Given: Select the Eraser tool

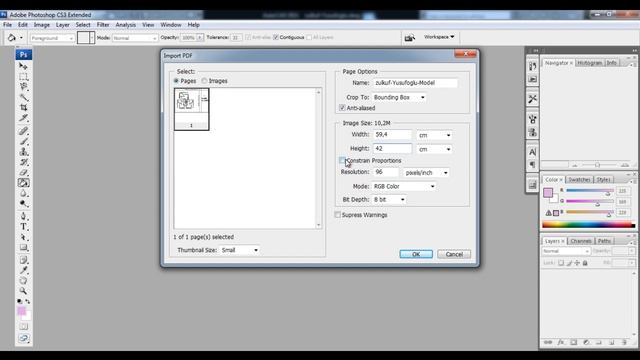Looking at the screenshot, I should [23, 173].
